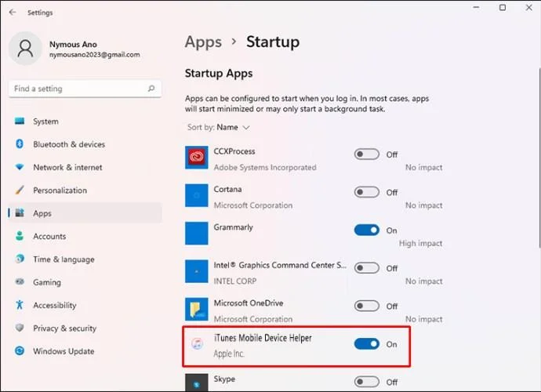541x392 pixels.
Task: Click the Startup breadcrumb title
Action: click(273, 42)
